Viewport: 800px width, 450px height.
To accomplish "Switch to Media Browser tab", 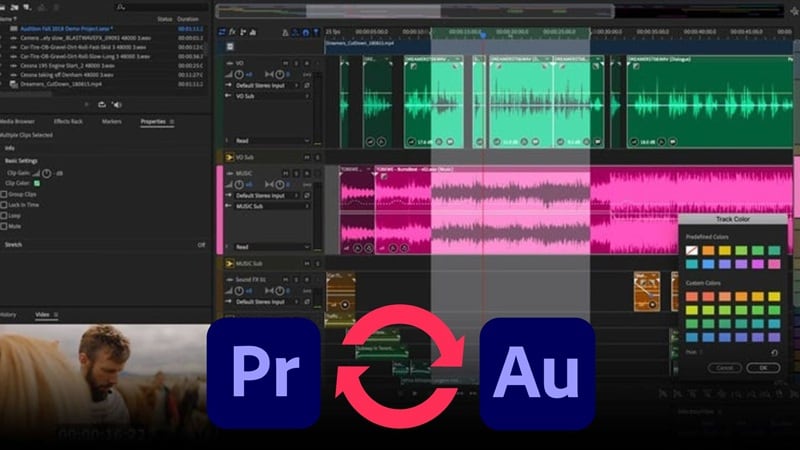I will click(17, 121).
